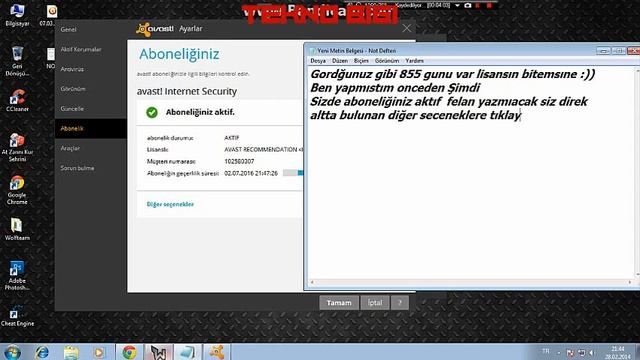
Task: Click the Diğer seçenekler link
Action: [170, 204]
